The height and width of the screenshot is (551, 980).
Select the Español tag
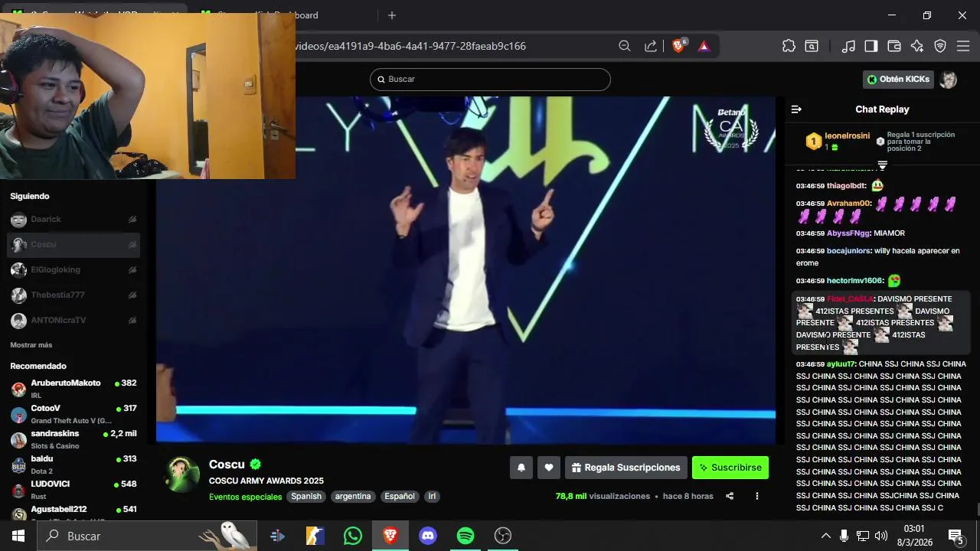pos(400,497)
